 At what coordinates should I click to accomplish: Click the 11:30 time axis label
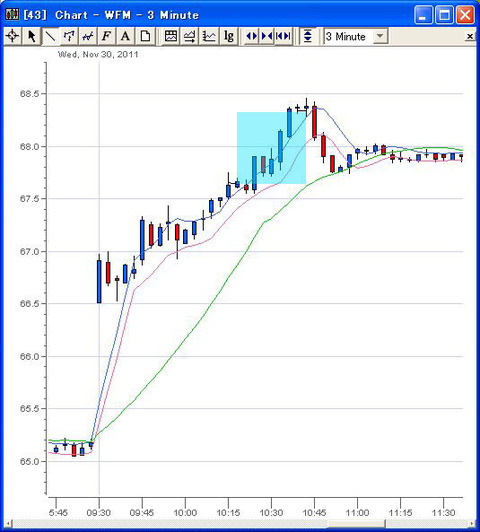point(443,512)
